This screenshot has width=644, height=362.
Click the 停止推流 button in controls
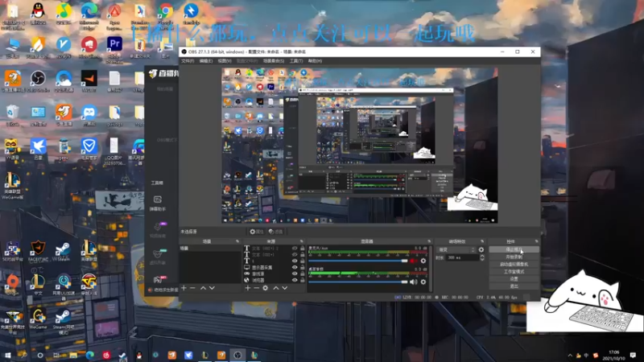click(x=514, y=249)
